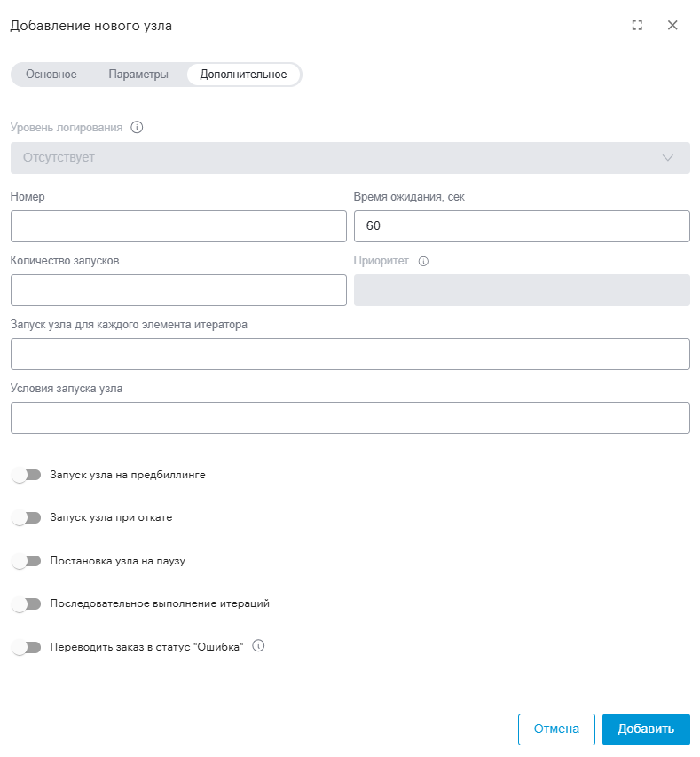Switch to the Основное tab
700x757 pixels.
(x=51, y=75)
